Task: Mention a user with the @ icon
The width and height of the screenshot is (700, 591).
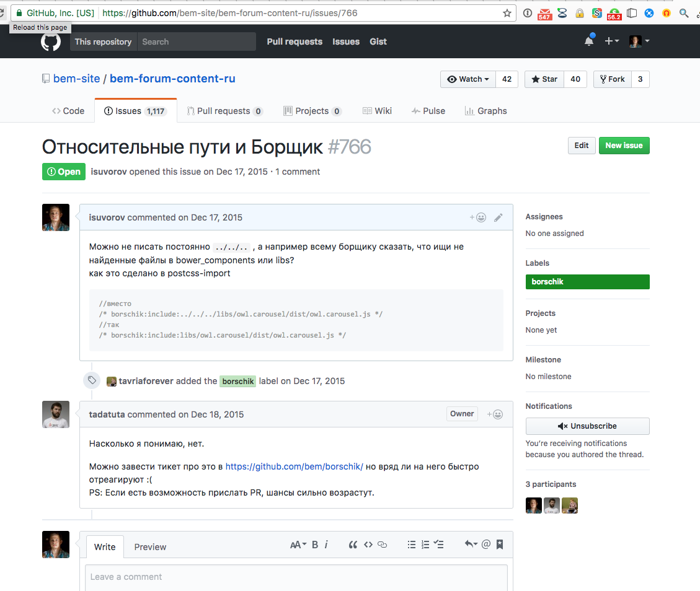Action: point(486,544)
